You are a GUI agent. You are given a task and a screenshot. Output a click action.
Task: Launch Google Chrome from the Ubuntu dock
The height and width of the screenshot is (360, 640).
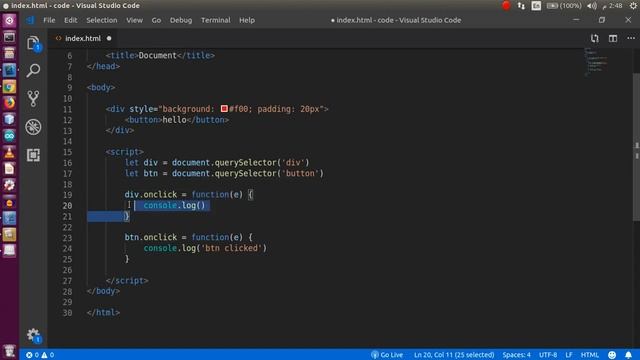[x=9, y=87]
